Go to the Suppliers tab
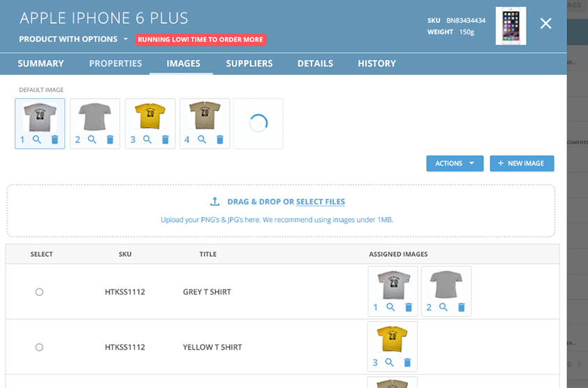The width and height of the screenshot is (588, 388). pos(249,64)
